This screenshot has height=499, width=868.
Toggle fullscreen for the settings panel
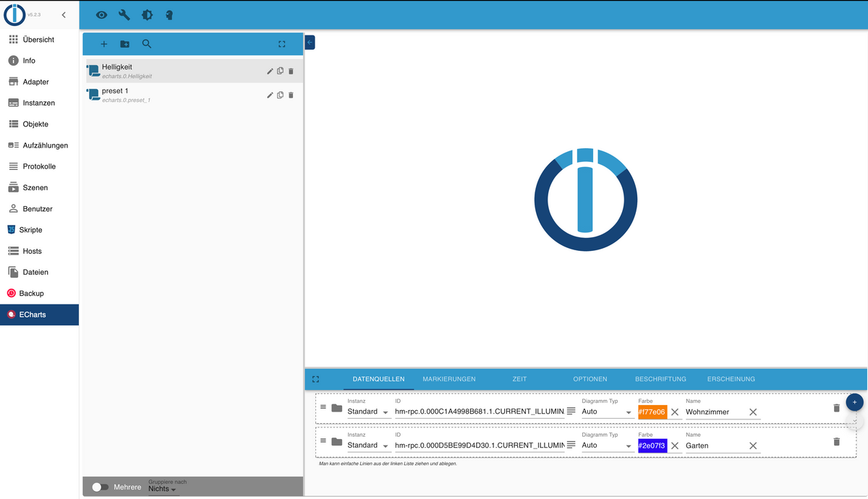tap(315, 379)
